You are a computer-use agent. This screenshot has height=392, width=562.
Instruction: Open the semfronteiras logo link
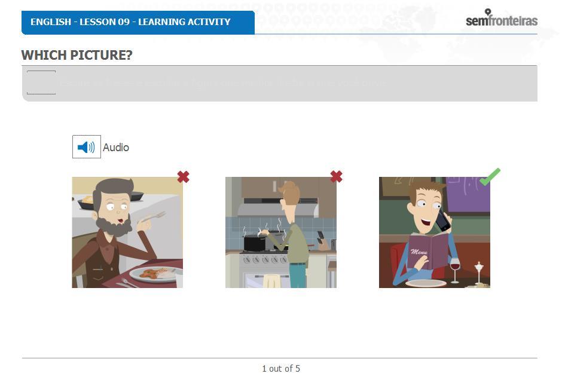[502, 18]
